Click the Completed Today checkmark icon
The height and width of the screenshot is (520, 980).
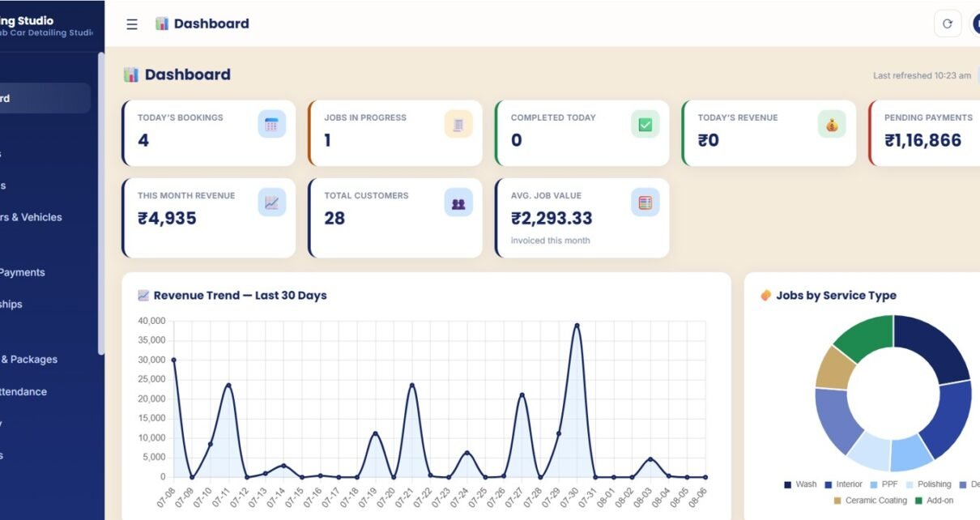(646, 125)
